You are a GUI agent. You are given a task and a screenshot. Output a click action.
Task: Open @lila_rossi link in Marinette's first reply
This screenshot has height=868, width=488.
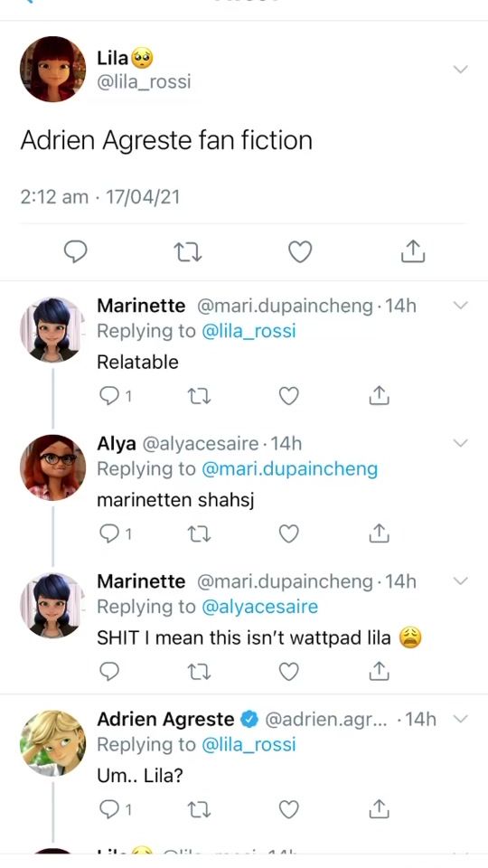[x=249, y=331]
